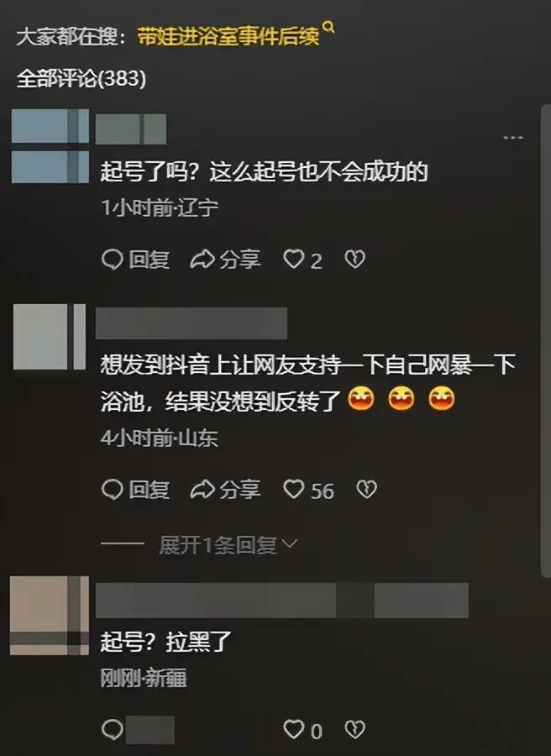Reply to the Shandong comment about 抖音

(135, 490)
